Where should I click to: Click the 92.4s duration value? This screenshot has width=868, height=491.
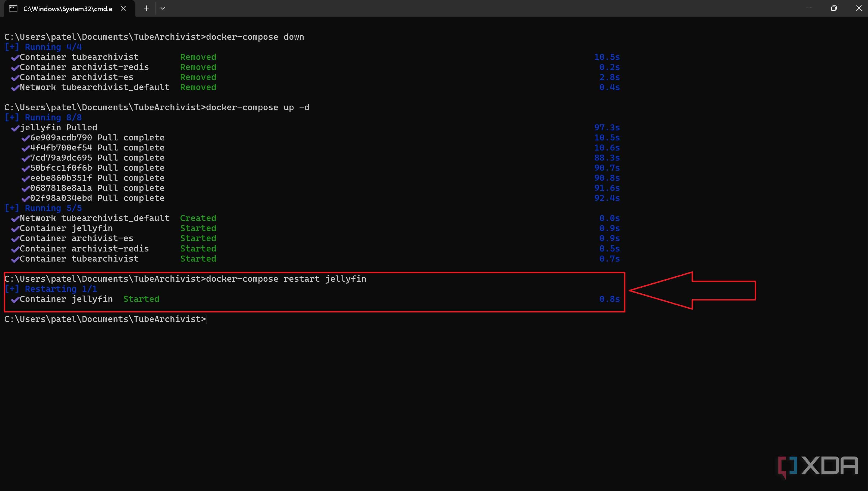[x=607, y=198]
